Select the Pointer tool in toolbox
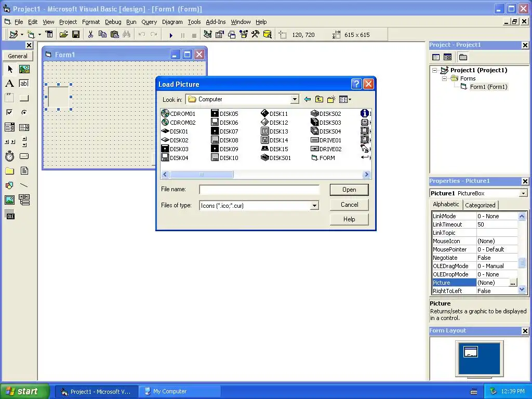Image resolution: width=532 pixels, height=399 pixels. [10, 69]
